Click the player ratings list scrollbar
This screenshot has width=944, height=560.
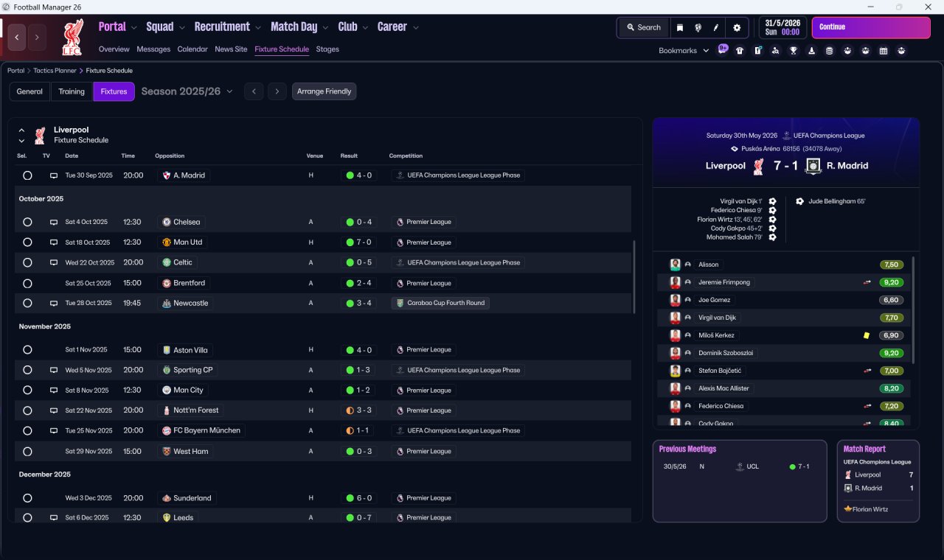pos(914,309)
